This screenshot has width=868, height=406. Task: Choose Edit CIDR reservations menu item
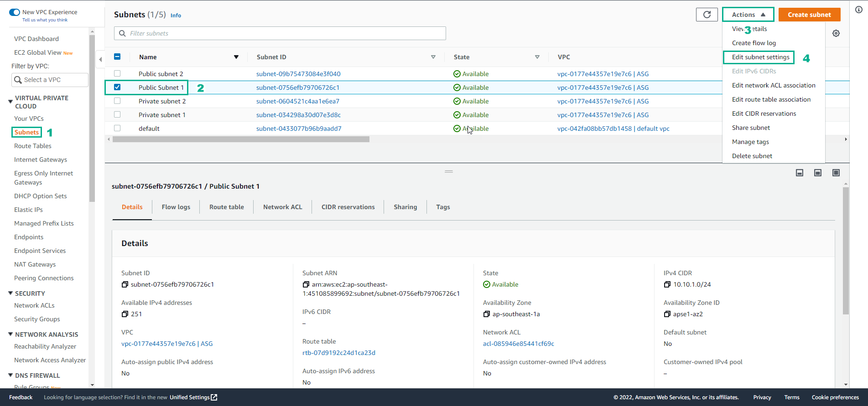point(764,113)
